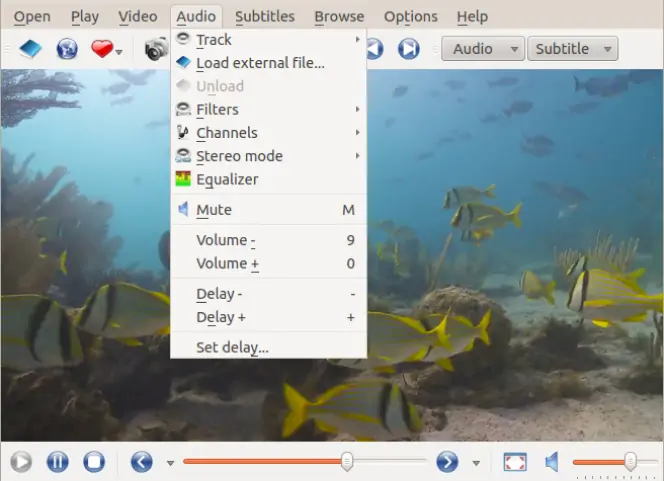Choose Load external file... in Audio menu
This screenshot has width=664, height=481.
[268, 63]
